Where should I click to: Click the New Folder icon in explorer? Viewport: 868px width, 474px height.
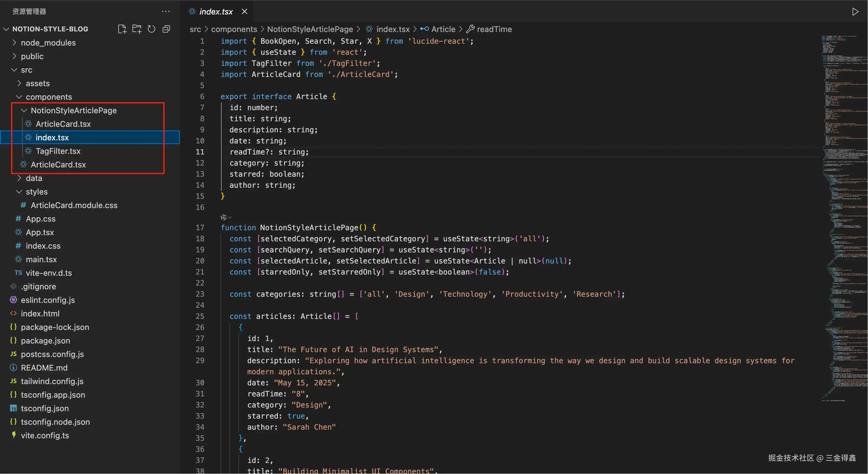point(137,29)
